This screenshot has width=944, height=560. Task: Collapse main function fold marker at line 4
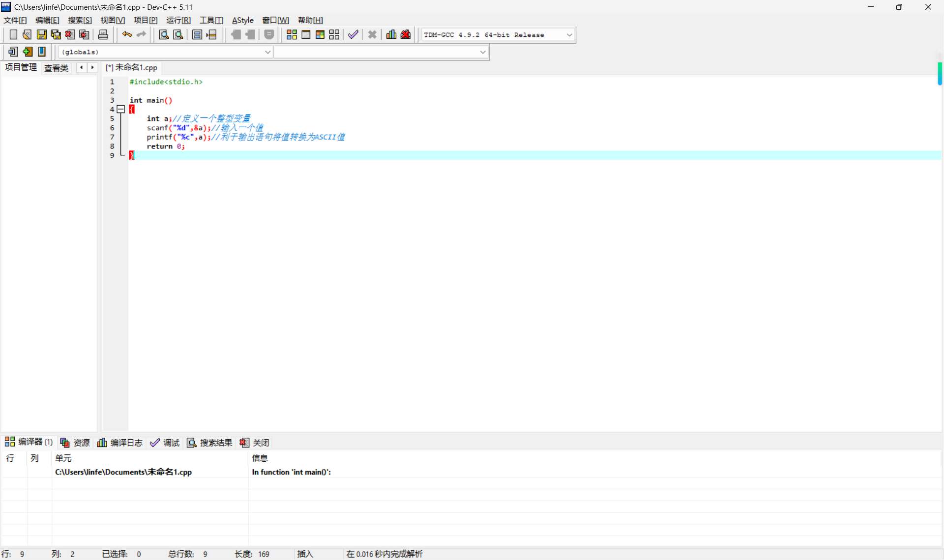[120, 109]
